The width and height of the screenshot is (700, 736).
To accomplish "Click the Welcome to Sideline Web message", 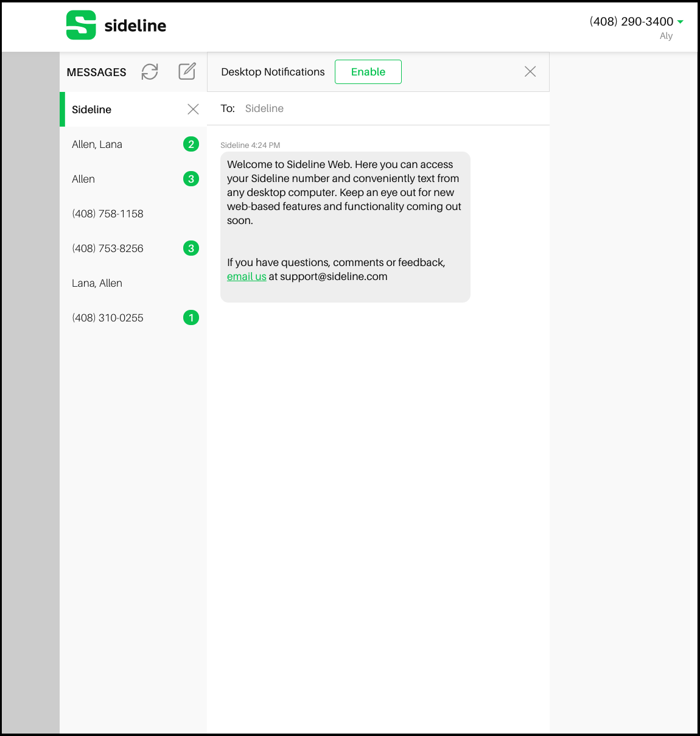I will [345, 227].
